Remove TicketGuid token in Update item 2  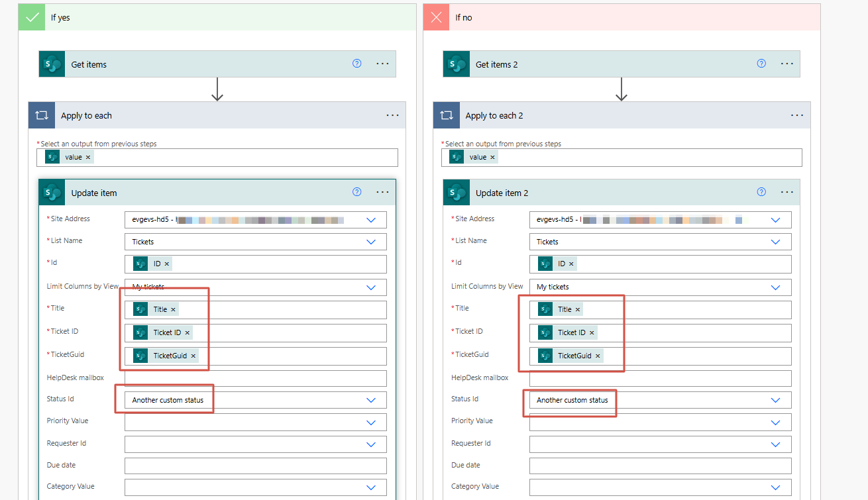pos(598,356)
